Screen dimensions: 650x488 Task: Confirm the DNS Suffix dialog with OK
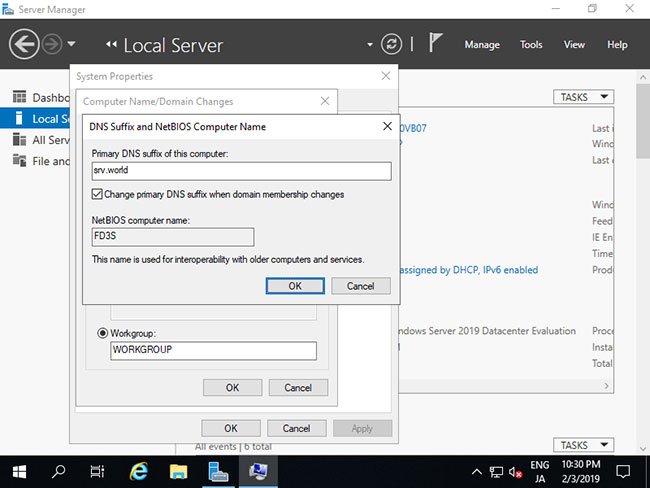[295, 286]
